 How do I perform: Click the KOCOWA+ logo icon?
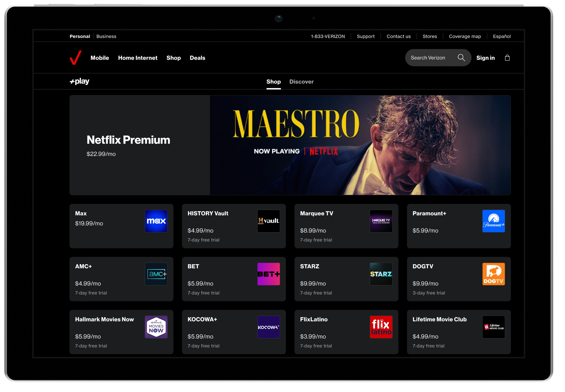pos(268,327)
